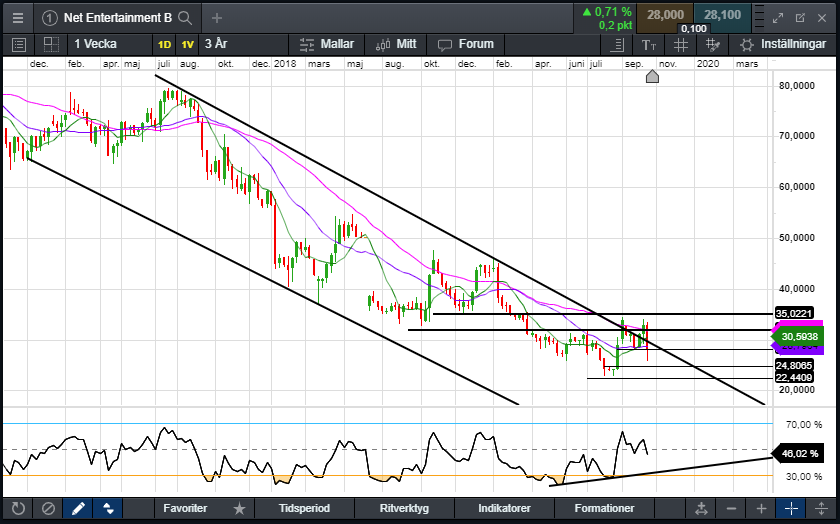The height and width of the screenshot is (524, 840).
Task: Search for another instrument with magnifier icon
Action: [185, 18]
